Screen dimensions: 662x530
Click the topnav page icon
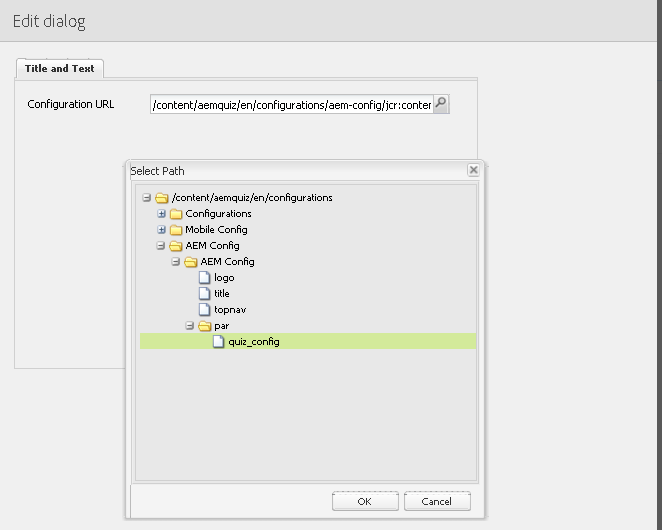[205, 309]
